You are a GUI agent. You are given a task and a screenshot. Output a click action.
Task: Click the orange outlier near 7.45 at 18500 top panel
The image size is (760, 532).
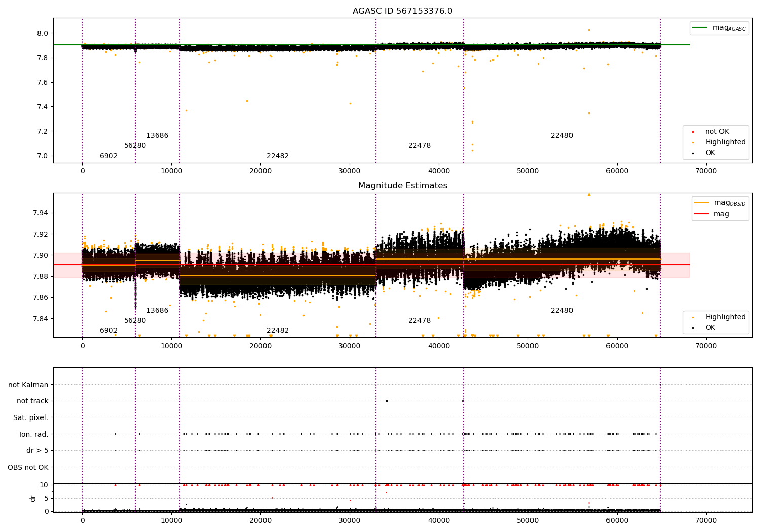click(x=247, y=101)
